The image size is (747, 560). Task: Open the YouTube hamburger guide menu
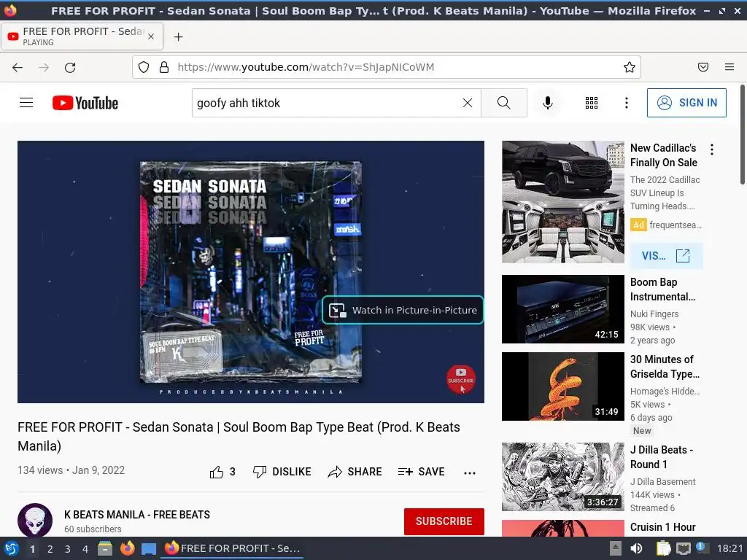pyautogui.click(x=26, y=103)
